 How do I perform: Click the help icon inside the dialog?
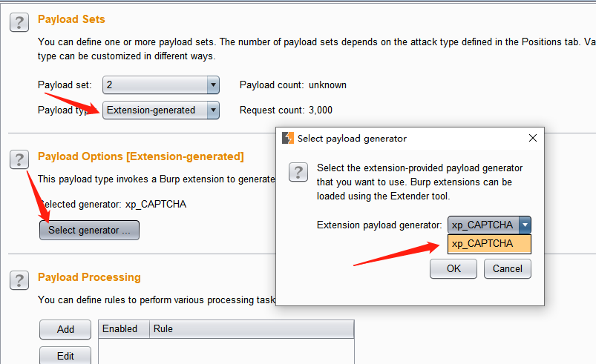click(x=298, y=173)
